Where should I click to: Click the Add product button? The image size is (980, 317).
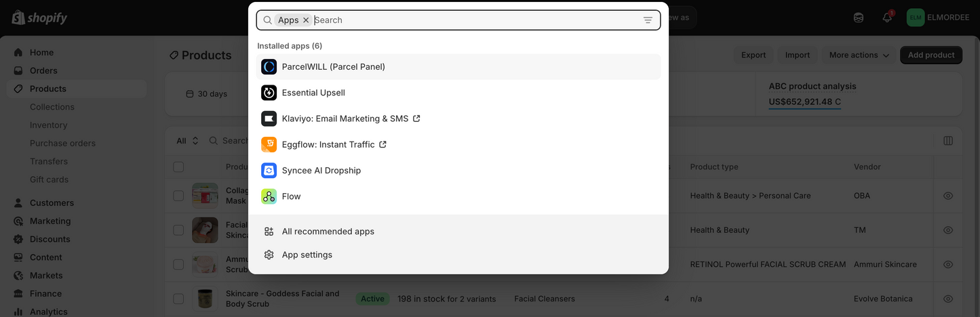point(931,55)
